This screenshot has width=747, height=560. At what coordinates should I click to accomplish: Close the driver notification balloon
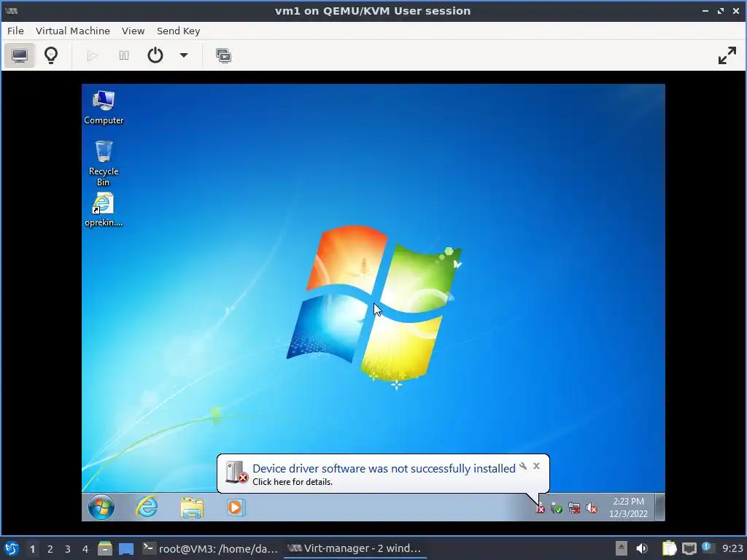[x=536, y=466]
